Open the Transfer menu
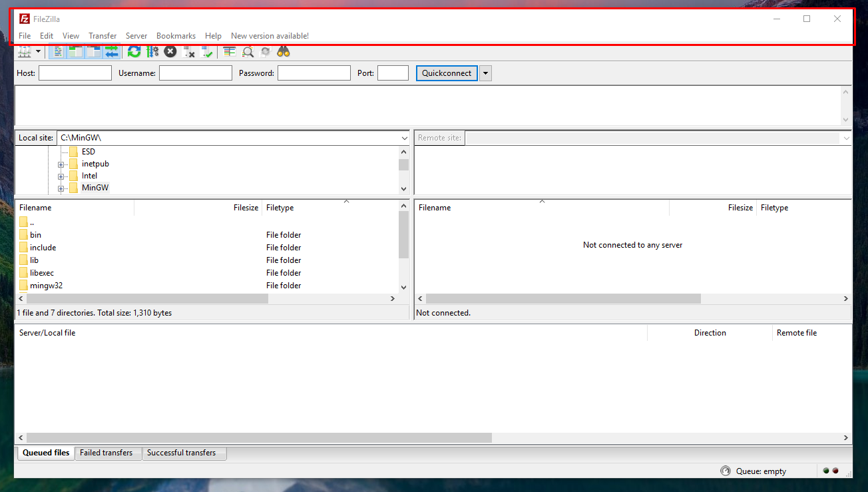This screenshot has width=868, height=492. (102, 35)
